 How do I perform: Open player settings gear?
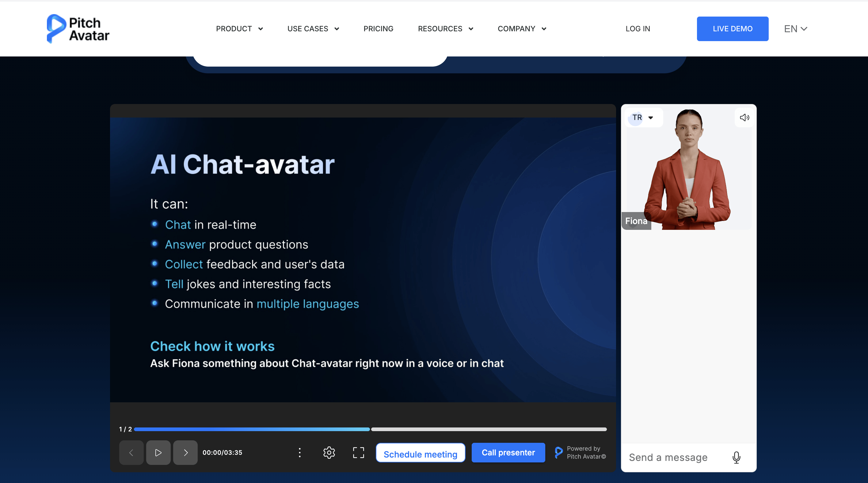329,452
